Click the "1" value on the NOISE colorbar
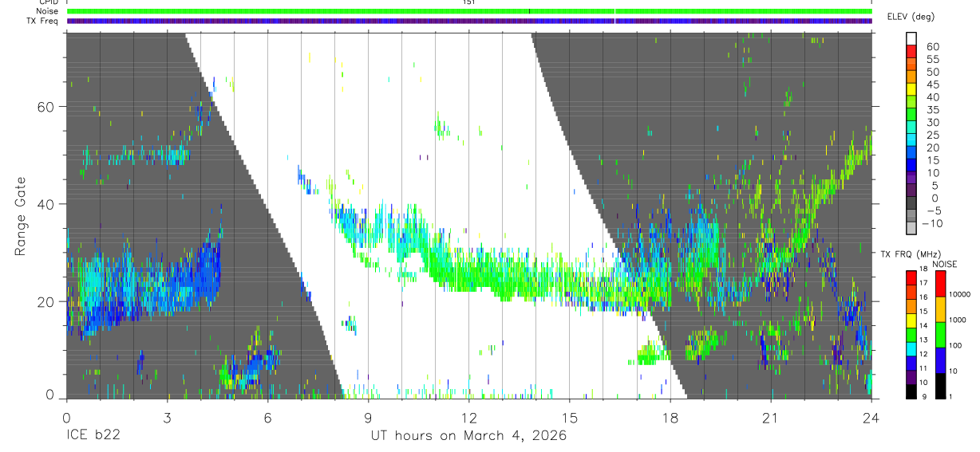Viewport: 980px width, 452px height. tap(951, 396)
